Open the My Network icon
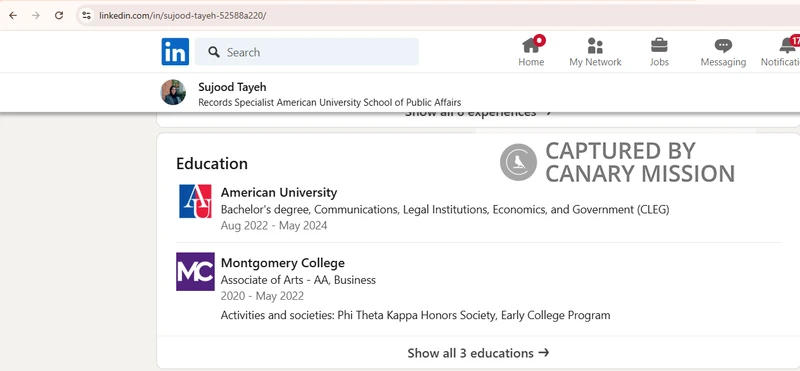The height and width of the screenshot is (371, 800). (x=595, y=45)
